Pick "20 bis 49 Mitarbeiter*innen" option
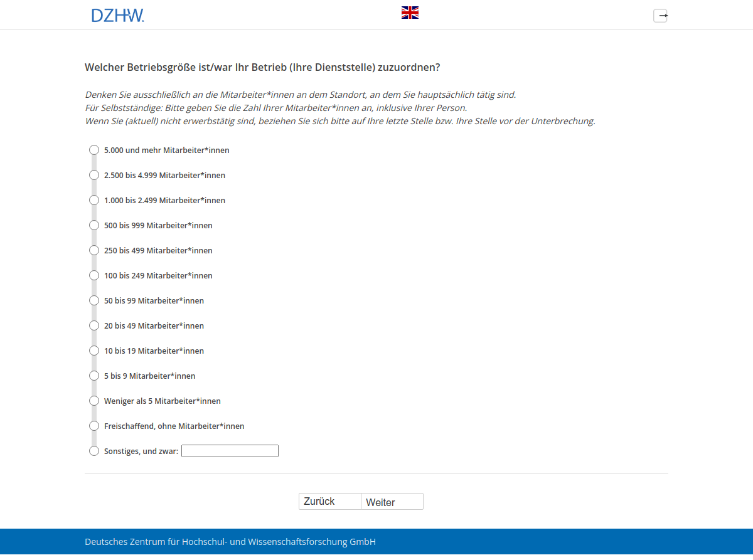Screen dimensions: 753x560 94,325
